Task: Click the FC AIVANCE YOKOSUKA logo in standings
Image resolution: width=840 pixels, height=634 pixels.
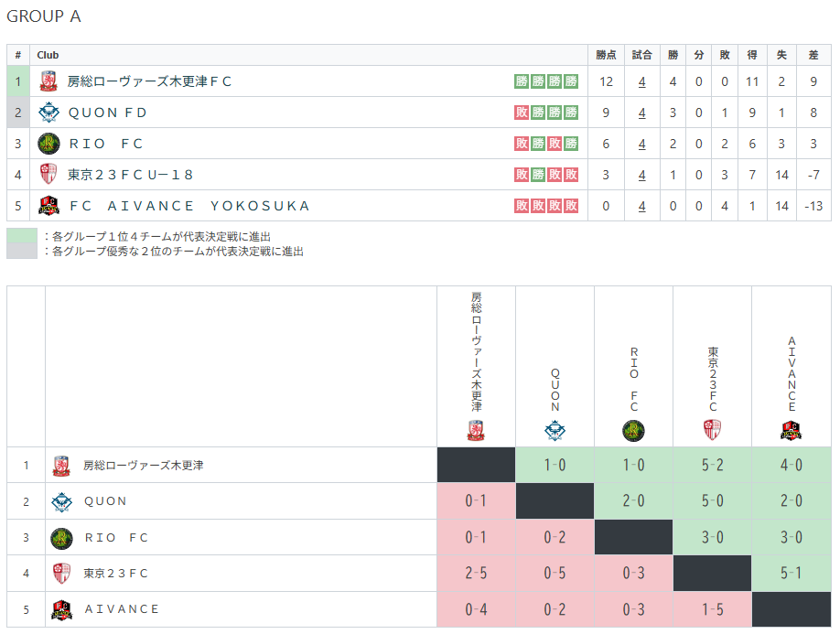Action: [x=48, y=206]
